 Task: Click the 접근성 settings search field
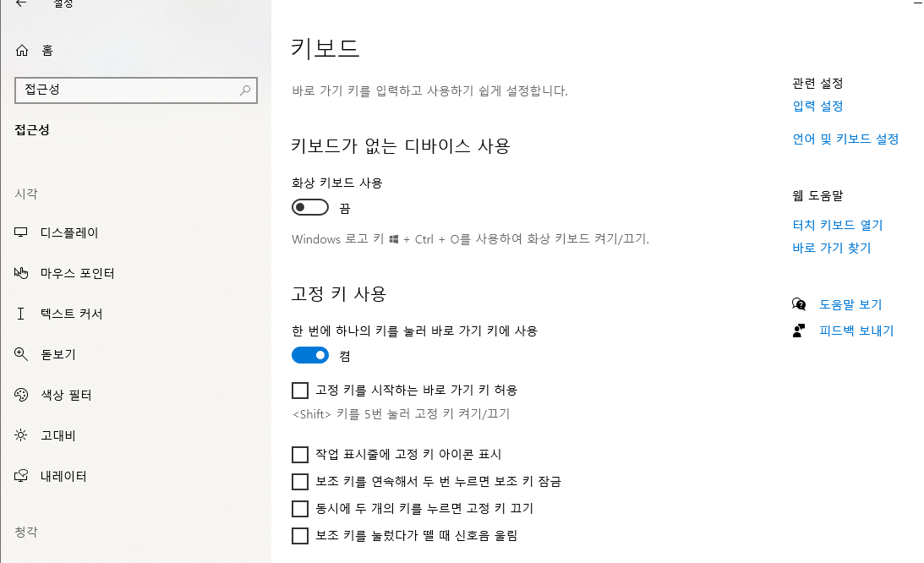[x=127, y=90]
